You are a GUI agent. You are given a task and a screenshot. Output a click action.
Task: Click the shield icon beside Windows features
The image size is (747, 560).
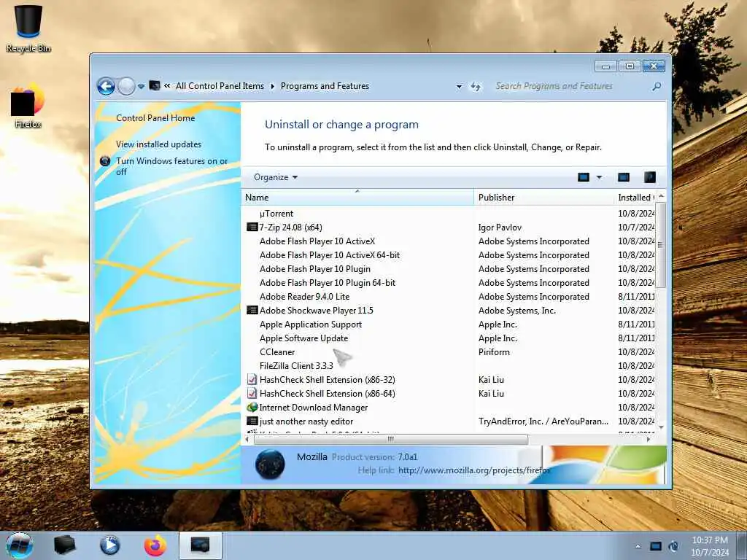click(x=105, y=161)
